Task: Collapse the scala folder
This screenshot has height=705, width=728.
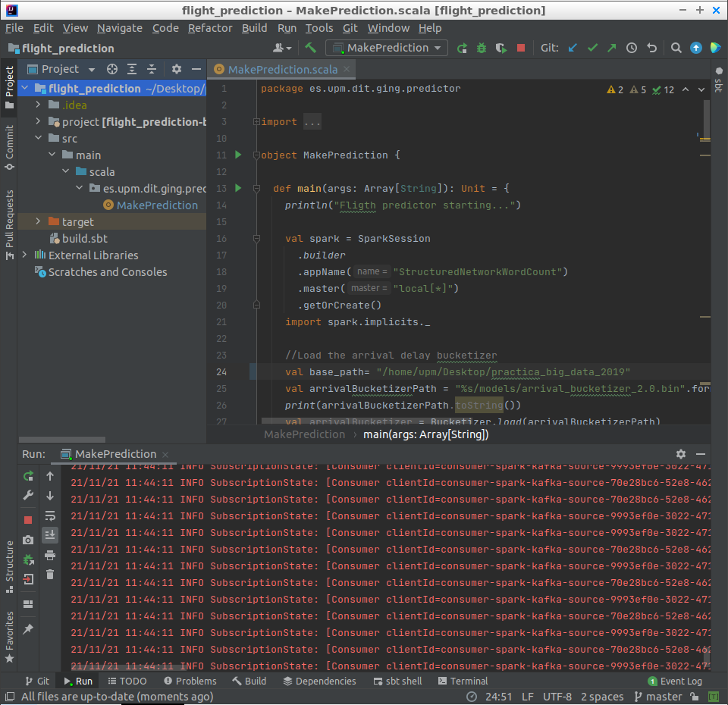Action: [65, 171]
